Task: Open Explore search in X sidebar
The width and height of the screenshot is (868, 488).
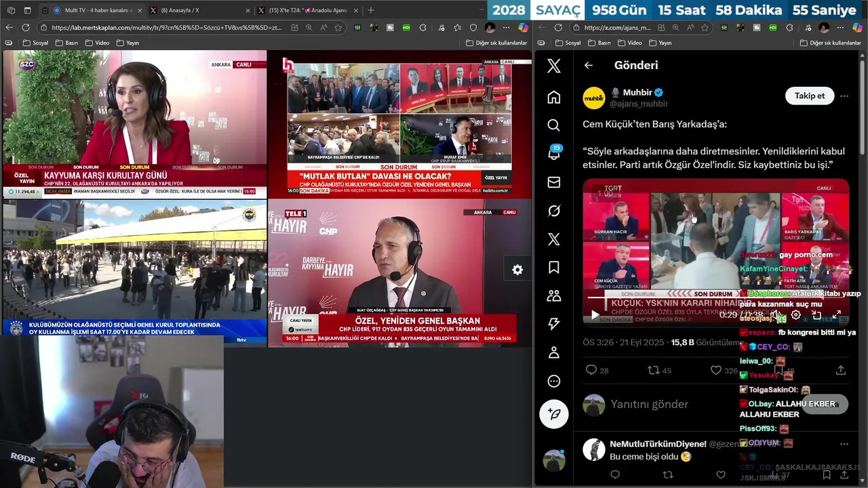Action: (x=554, y=125)
